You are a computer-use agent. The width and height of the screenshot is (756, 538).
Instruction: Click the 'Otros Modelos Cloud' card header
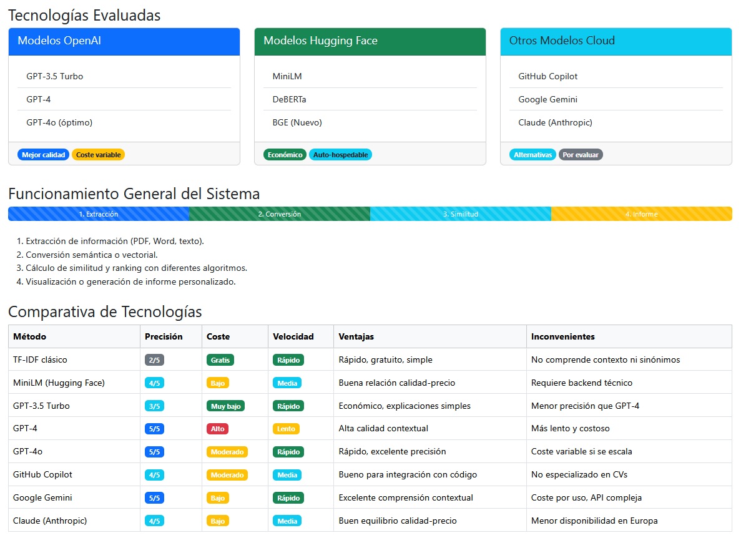point(616,41)
